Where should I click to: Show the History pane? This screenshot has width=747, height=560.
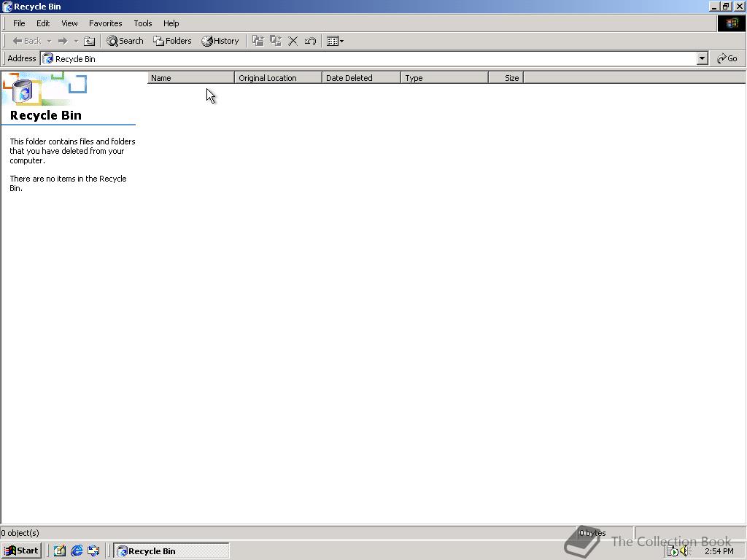coord(220,41)
